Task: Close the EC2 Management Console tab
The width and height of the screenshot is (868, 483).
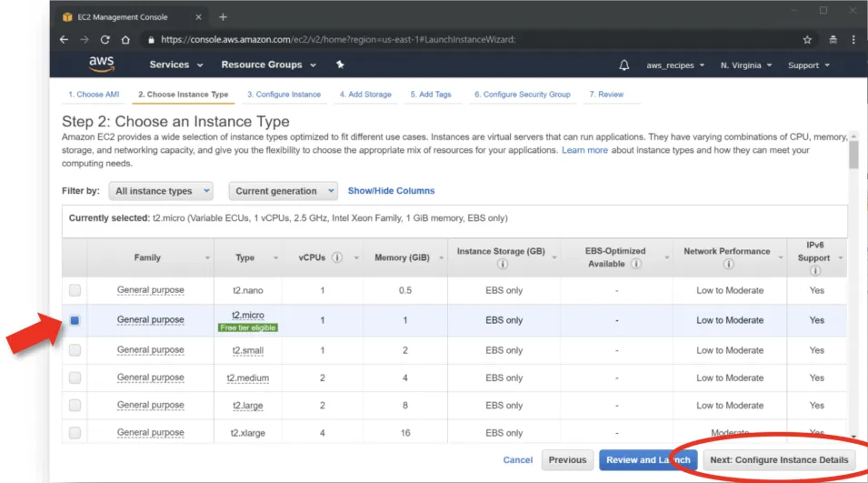Action: 198,17
